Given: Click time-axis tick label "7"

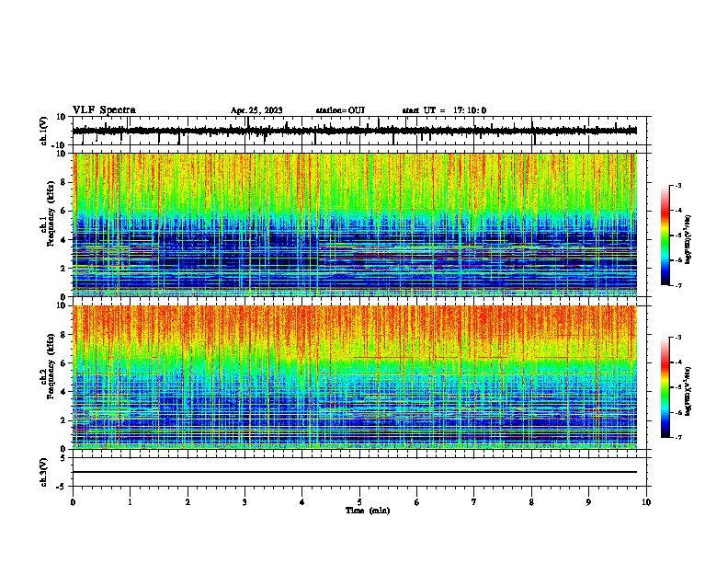Looking at the screenshot, I should point(474,502).
